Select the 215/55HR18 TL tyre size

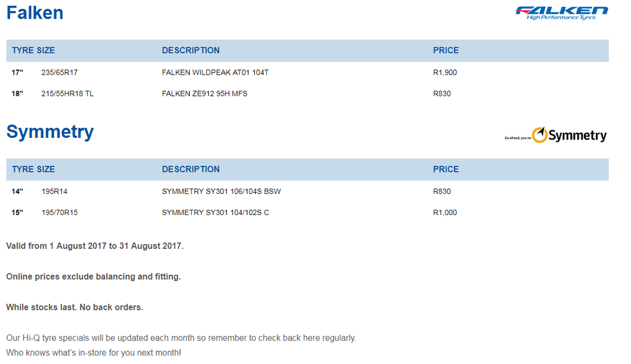67,93
